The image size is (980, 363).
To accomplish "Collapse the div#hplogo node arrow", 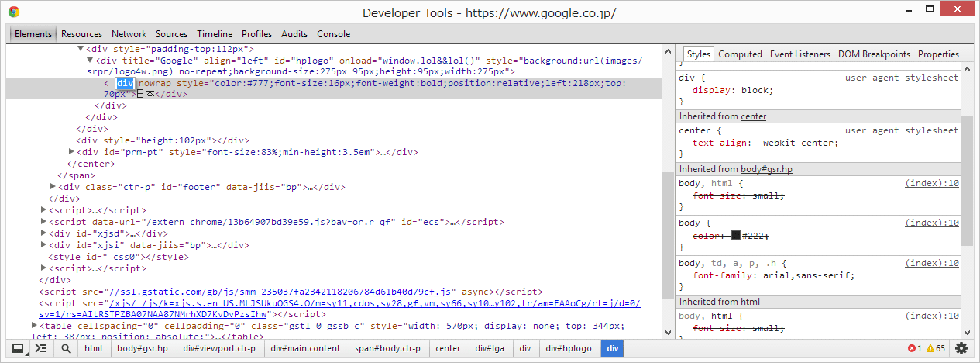I will (90, 60).
